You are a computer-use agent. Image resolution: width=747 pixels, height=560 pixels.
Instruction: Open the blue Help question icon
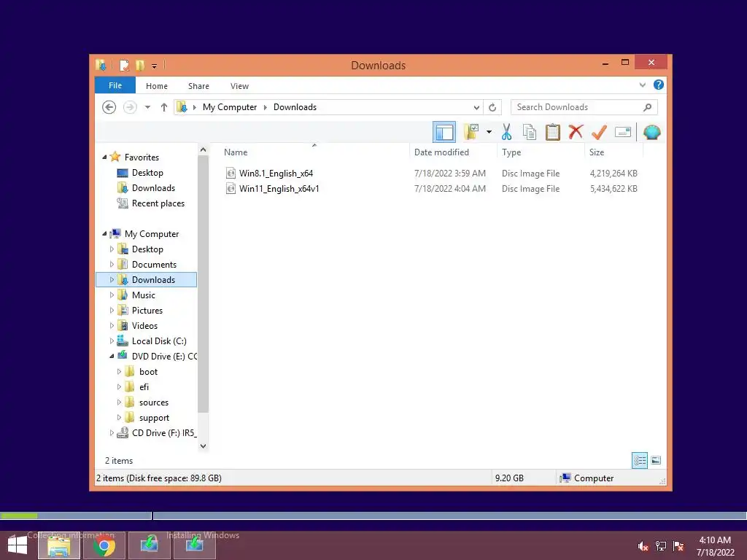pos(659,85)
